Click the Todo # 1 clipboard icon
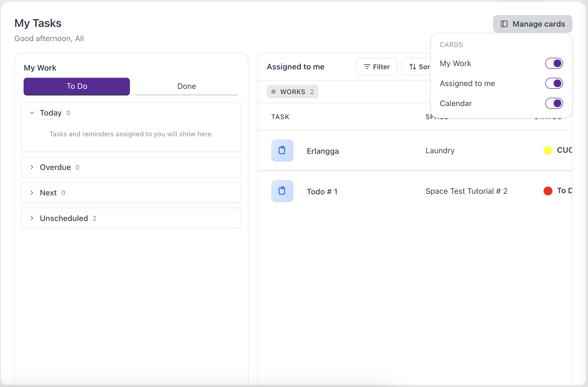Image resolution: width=588 pixels, height=387 pixels. [282, 191]
